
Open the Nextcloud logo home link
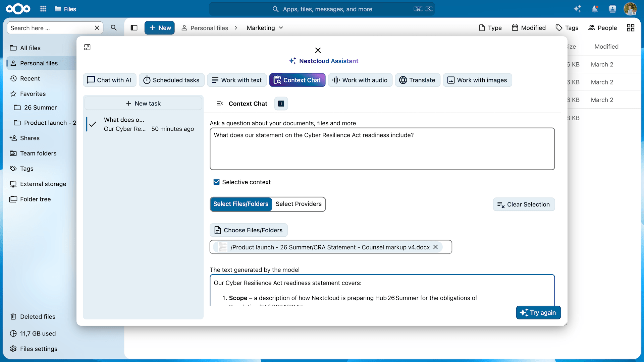(18, 9)
